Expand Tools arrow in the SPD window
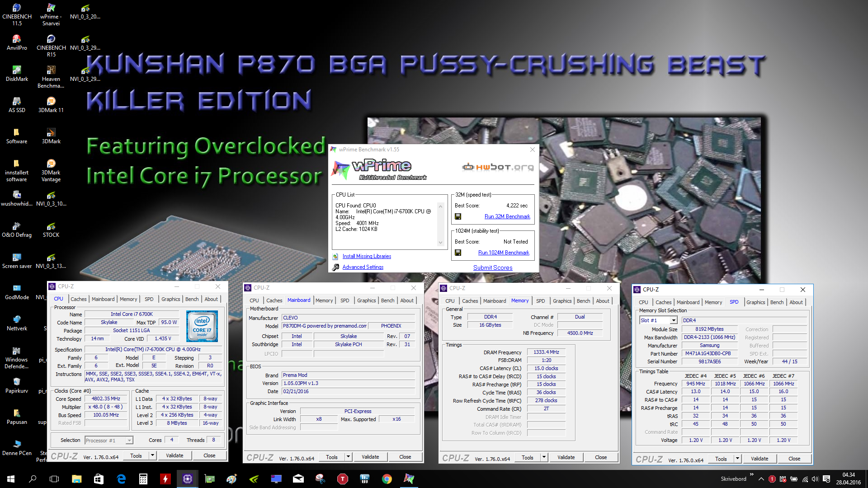Viewport: 868px width, 488px height. 738,459
